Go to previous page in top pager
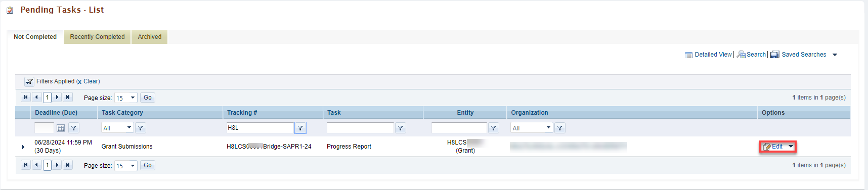Viewport: 868px width, 190px height. [x=36, y=97]
